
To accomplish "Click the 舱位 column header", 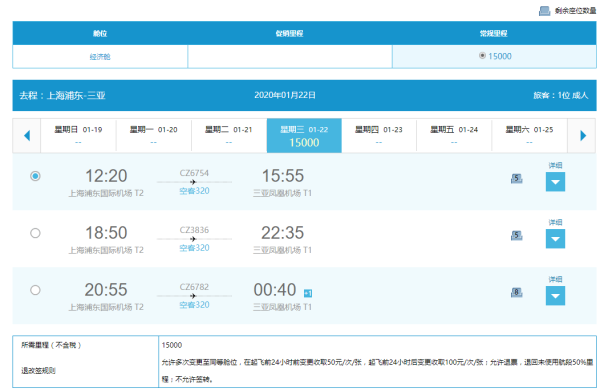I will click(x=100, y=33).
